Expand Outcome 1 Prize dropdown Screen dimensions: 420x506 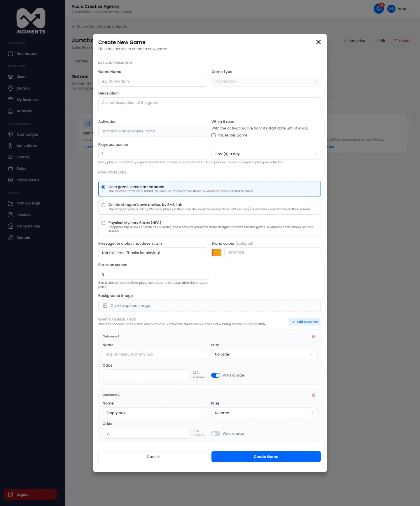click(264, 354)
